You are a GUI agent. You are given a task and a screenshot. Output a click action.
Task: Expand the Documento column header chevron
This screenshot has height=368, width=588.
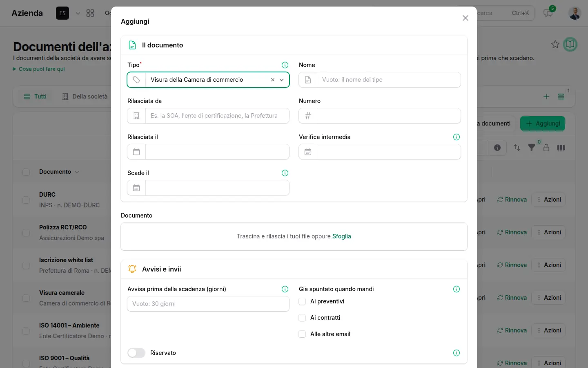click(x=77, y=172)
